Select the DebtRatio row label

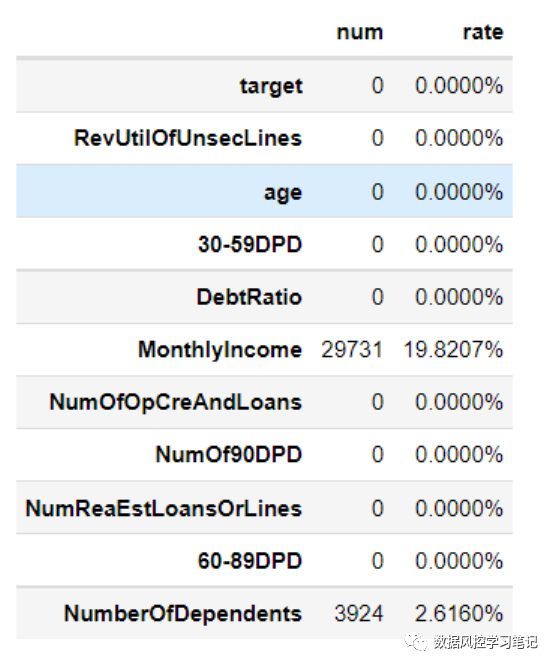pos(249,296)
